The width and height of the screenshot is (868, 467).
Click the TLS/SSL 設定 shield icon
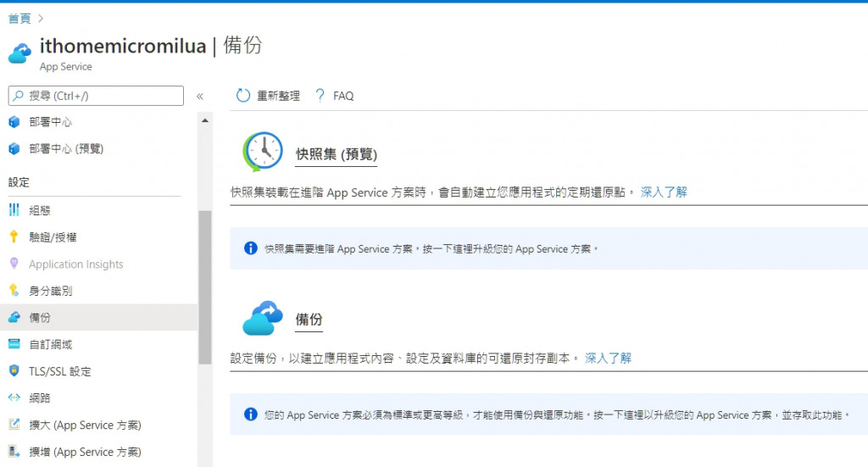pos(14,370)
